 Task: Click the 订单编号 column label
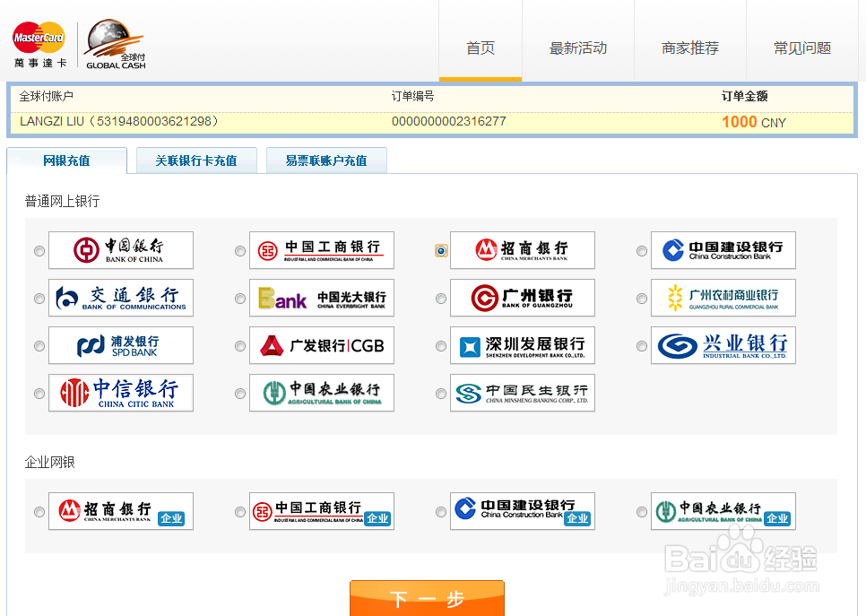412,96
